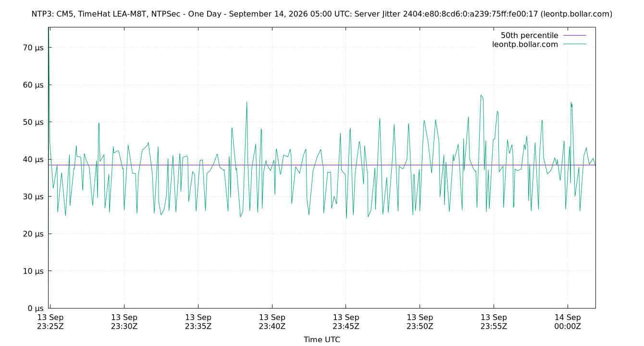
Task: Select the 'leontp.bollar.com' legend label
Action: tap(525, 44)
